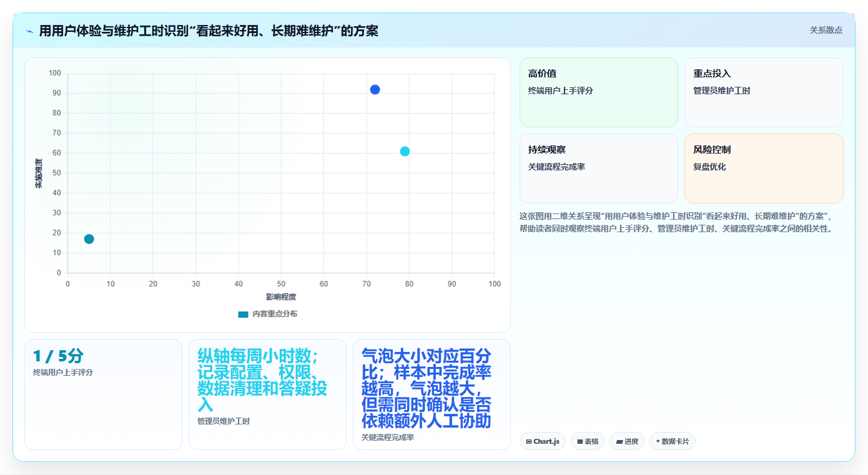Select the 气泡大小对应百分比 metric card text
The height and width of the screenshot is (475, 868).
(x=427, y=388)
